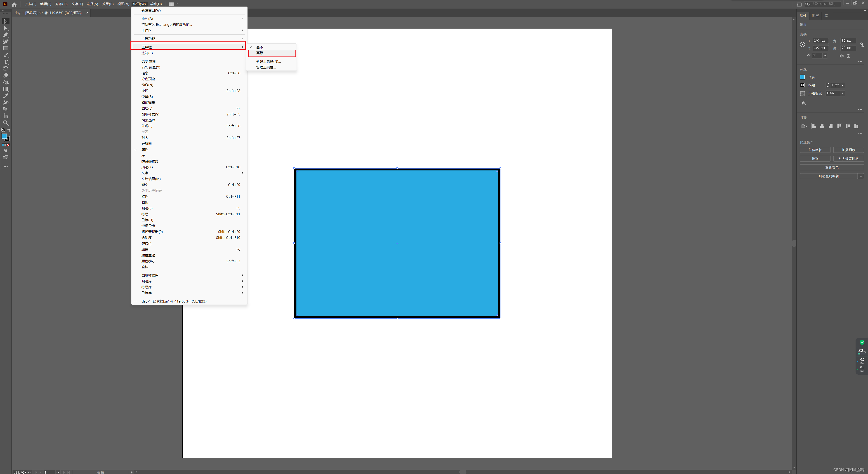Expand the 排列(A) submenu

click(x=189, y=19)
